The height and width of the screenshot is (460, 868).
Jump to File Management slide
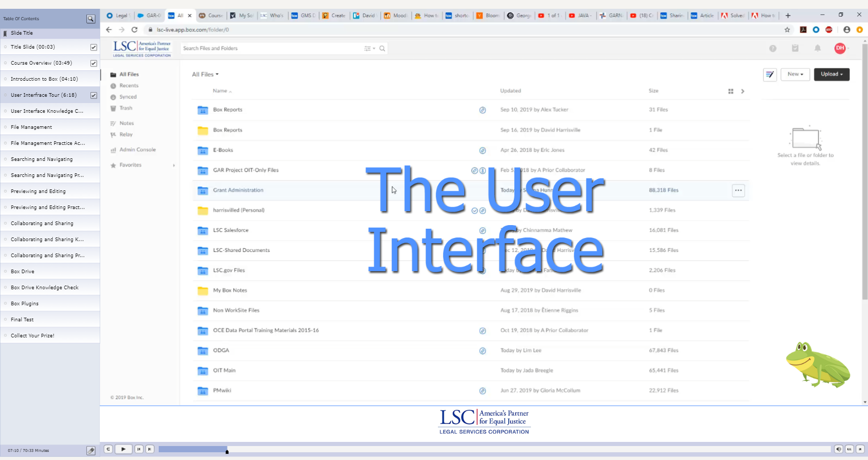coord(50,127)
